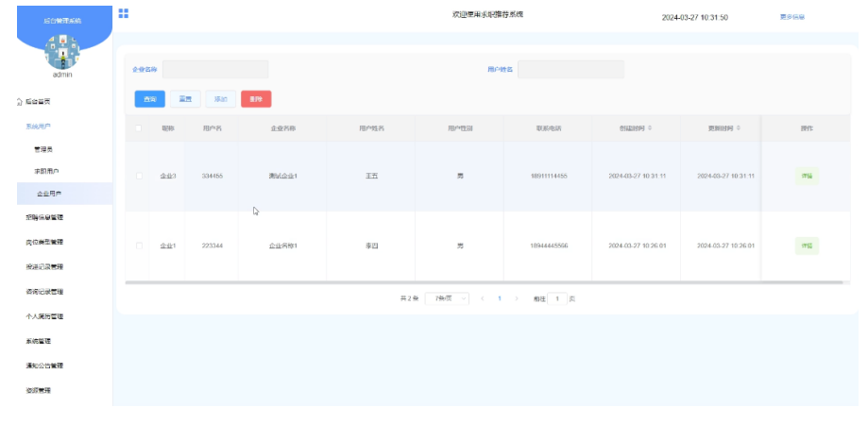
Task: Check the row checkbox for 企业1
Action: [x=139, y=246]
